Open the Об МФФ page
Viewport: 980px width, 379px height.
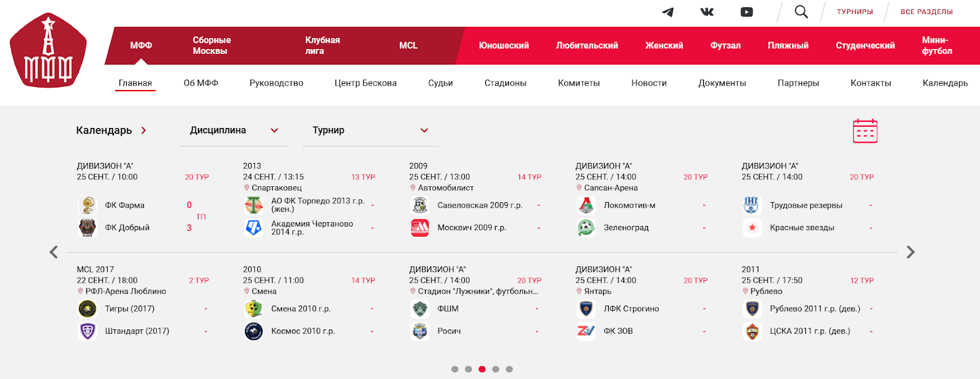click(x=201, y=83)
